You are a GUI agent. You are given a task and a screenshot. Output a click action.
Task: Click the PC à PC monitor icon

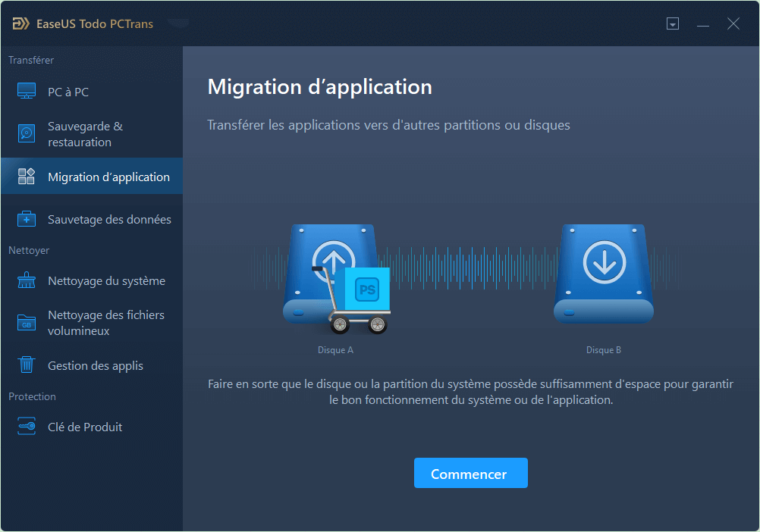(27, 91)
